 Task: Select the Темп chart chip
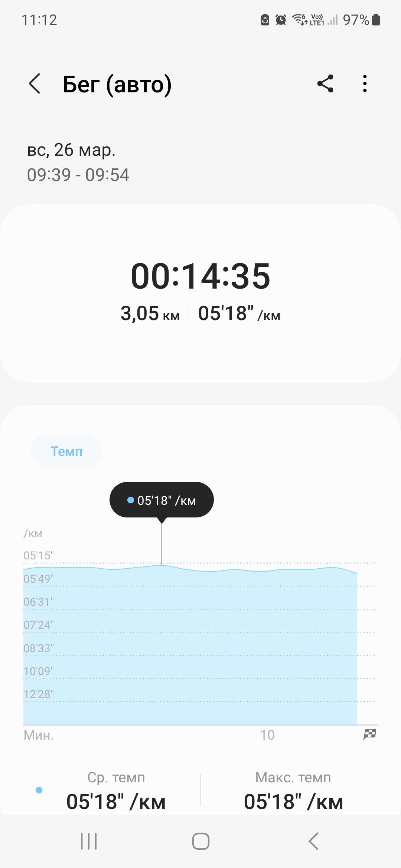66,451
